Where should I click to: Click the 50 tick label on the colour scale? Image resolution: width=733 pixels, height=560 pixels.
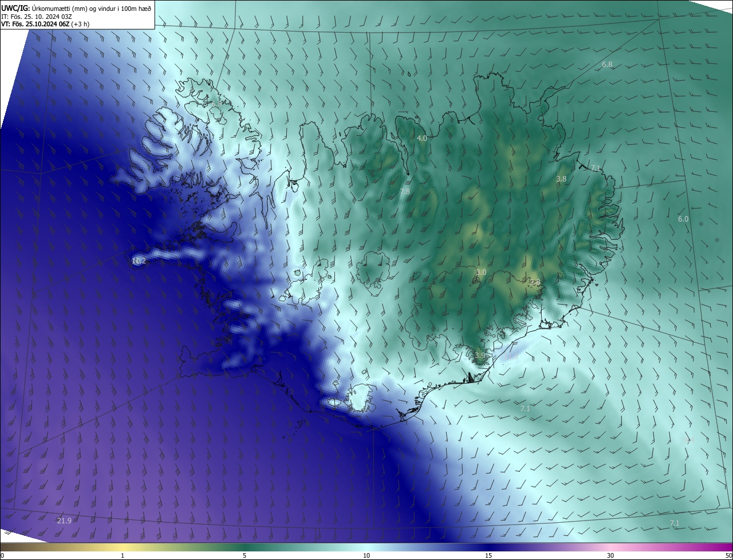pyautogui.click(x=728, y=555)
